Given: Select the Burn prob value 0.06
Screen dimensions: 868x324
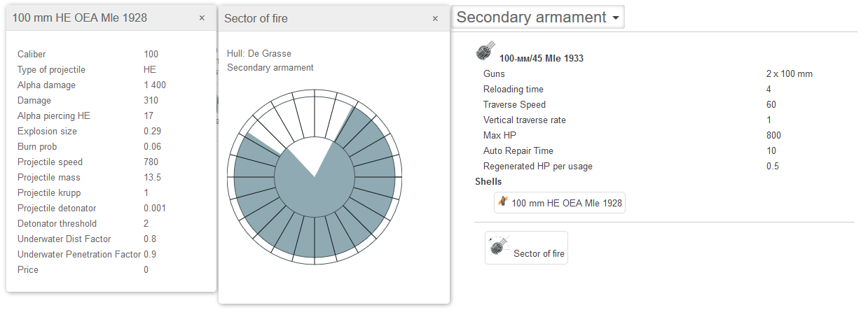Looking at the screenshot, I should 152,147.
